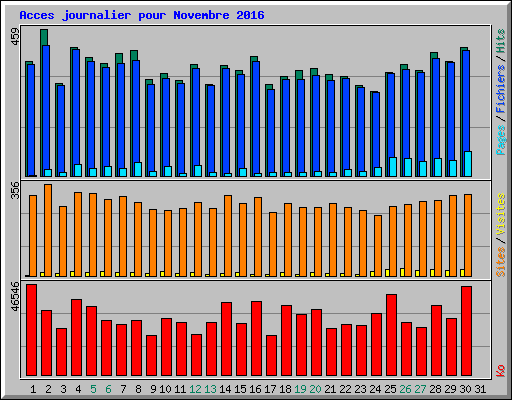This screenshot has height=400, width=512.
Task: Click the red Ko bar for day 30
Action: 466,331
